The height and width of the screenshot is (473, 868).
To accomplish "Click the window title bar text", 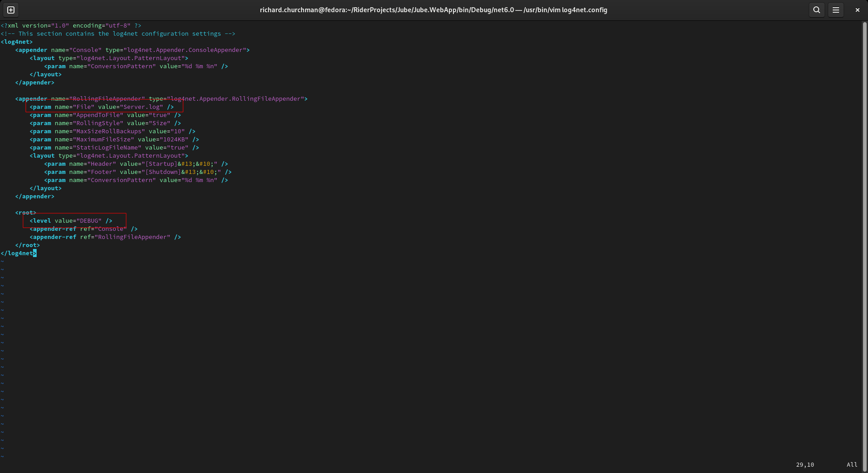I will (x=434, y=10).
